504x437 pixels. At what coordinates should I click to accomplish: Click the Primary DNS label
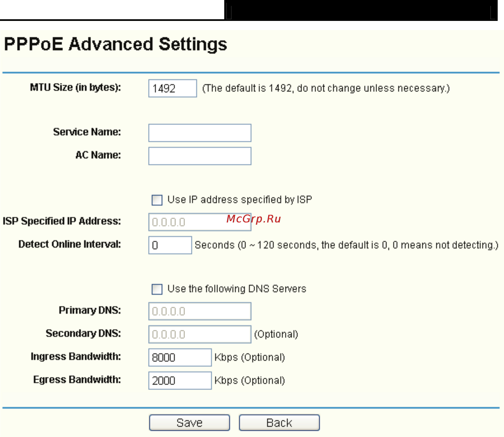point(90,310)
